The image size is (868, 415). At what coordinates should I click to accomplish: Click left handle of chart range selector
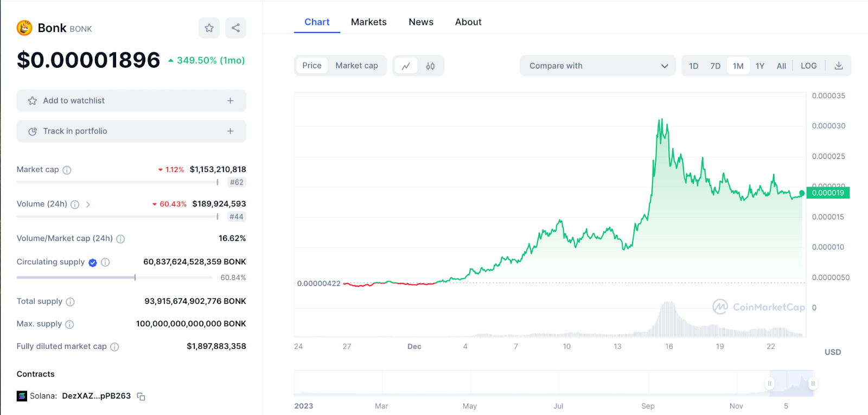click(x=769, y=384)
